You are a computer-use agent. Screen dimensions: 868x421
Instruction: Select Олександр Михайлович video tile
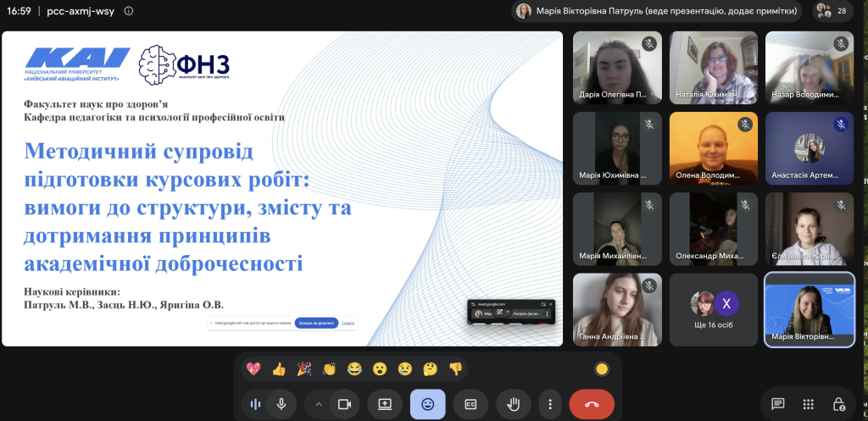714,229
